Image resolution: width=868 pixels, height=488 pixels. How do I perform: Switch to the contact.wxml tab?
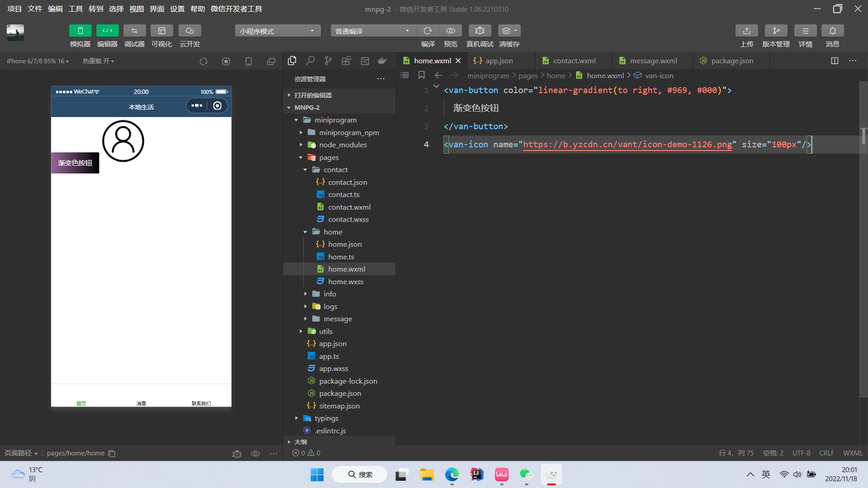coord(574,61)
